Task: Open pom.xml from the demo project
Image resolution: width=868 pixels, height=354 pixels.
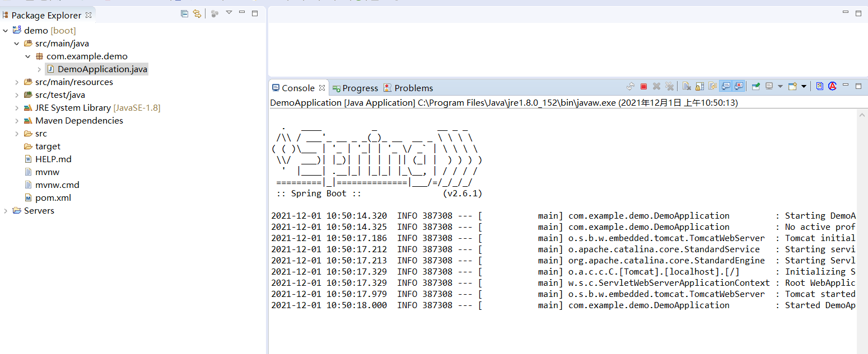Action: tap(53, 197)
